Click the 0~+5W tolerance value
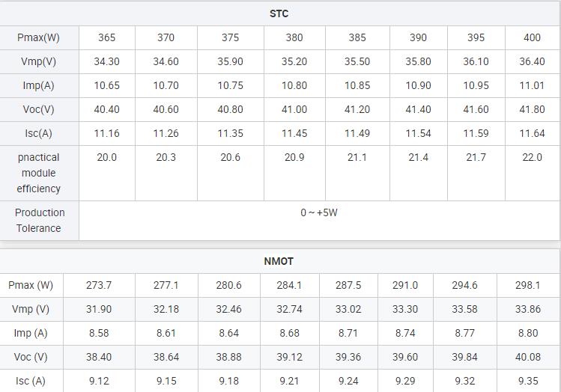The width and height of the screenshot is (561, 392). pos(319,212)
